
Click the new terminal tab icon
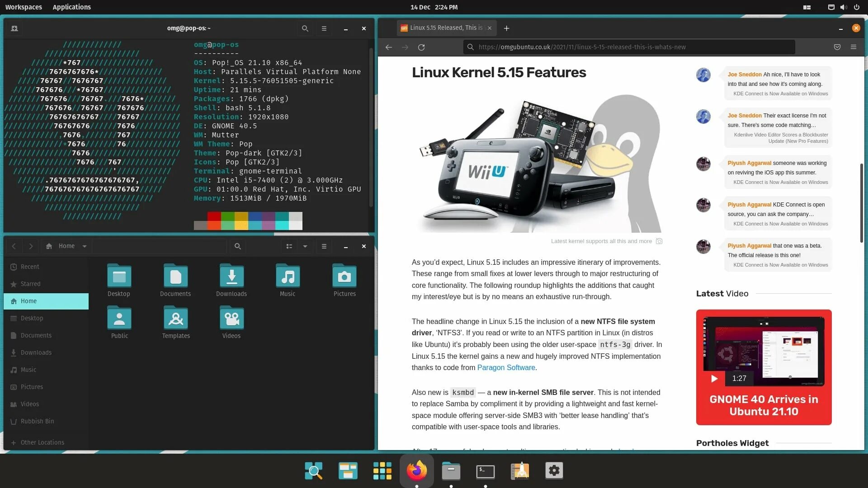[x=14, y=28]
